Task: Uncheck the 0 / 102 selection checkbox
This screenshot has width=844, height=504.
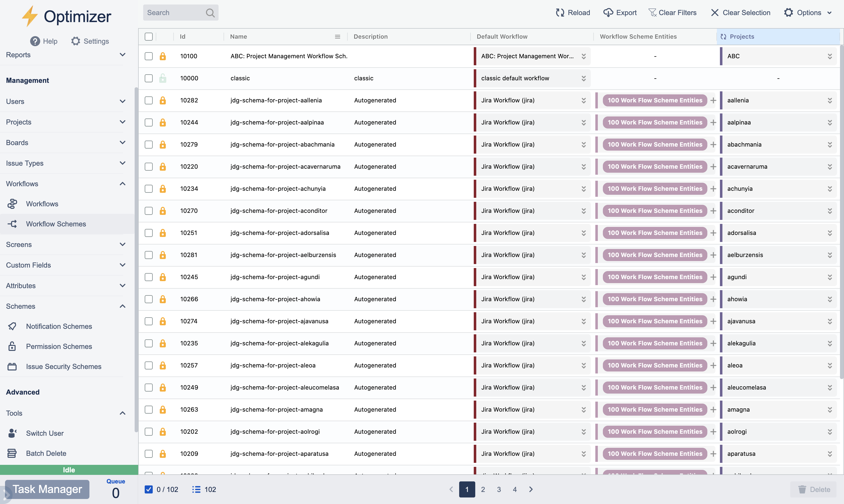Action: [x=148, y=489]
